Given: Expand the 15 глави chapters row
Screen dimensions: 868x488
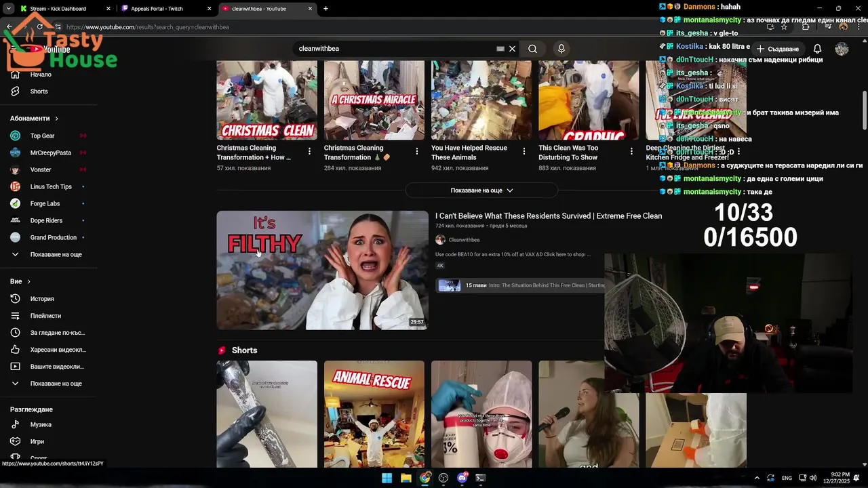Looking at the screenshot, I should click(520, 285).
